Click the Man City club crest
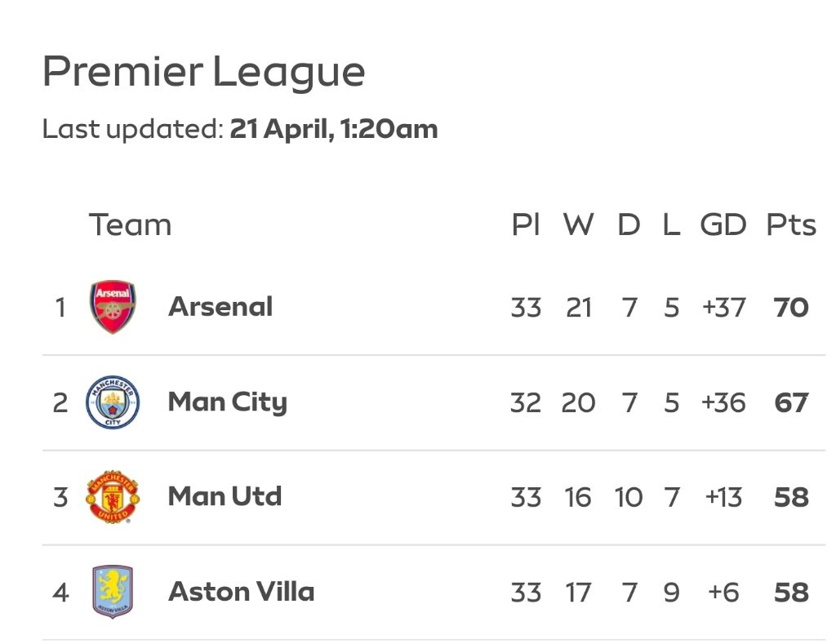836x644 pixels. pos(113,402)
